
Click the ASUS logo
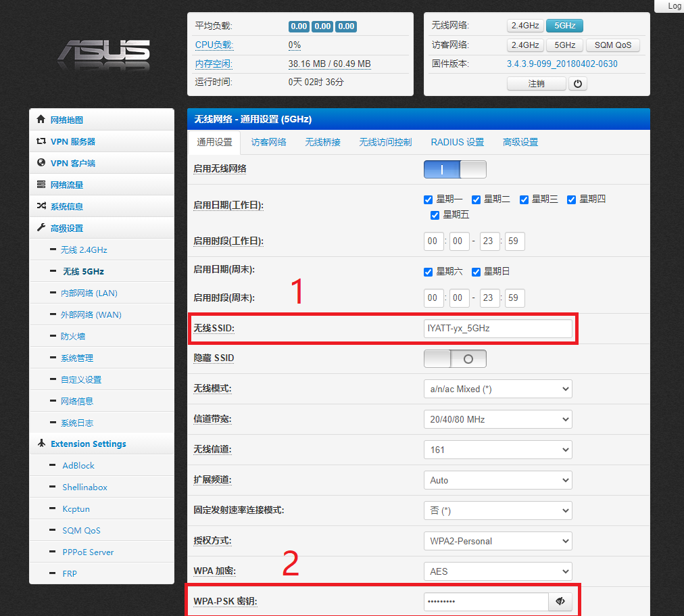104,55
